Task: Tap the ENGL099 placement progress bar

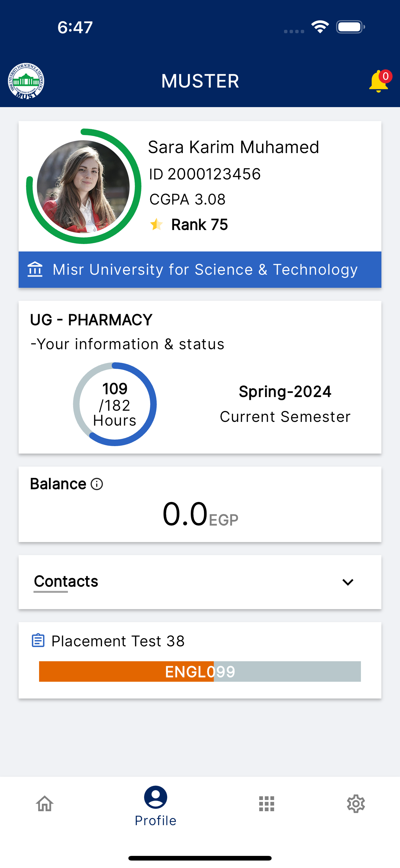Action: coord(200,671)
